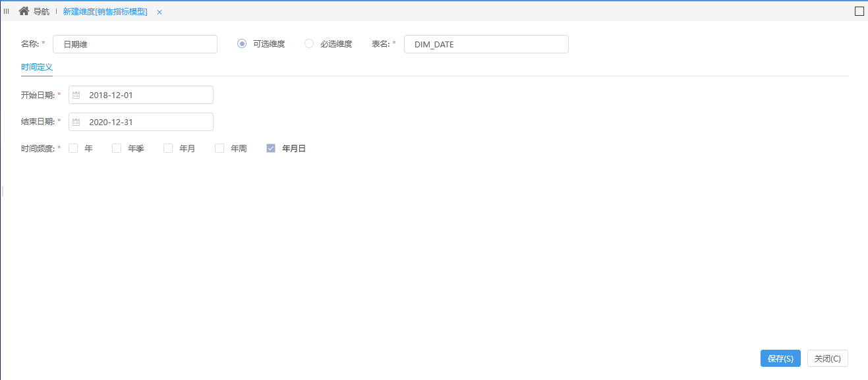
Task: Click the 名称 input field containing 日期维
Action: click(135, 44)
